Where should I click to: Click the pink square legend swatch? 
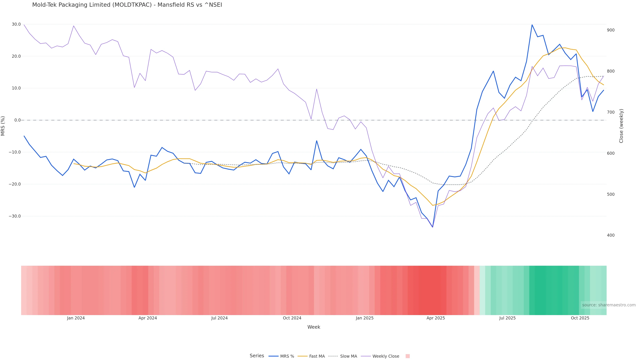(x=408, y=356)
